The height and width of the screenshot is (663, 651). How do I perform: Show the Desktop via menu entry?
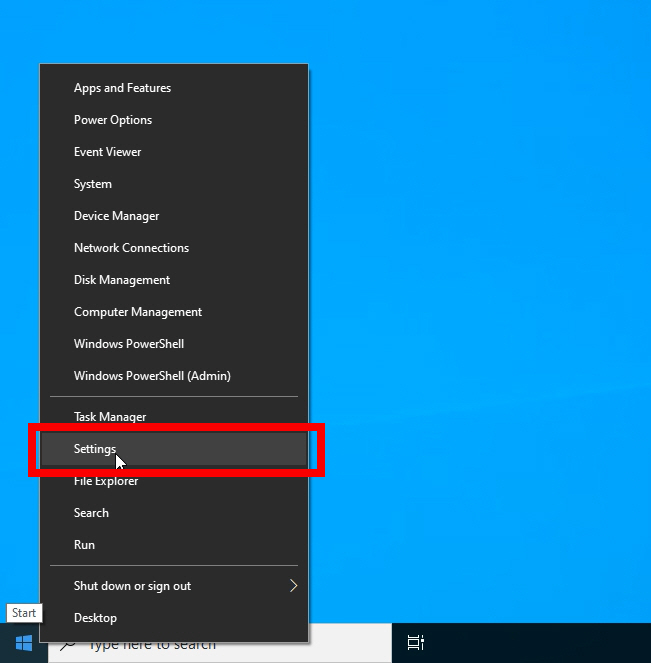(x=174, y=618)
